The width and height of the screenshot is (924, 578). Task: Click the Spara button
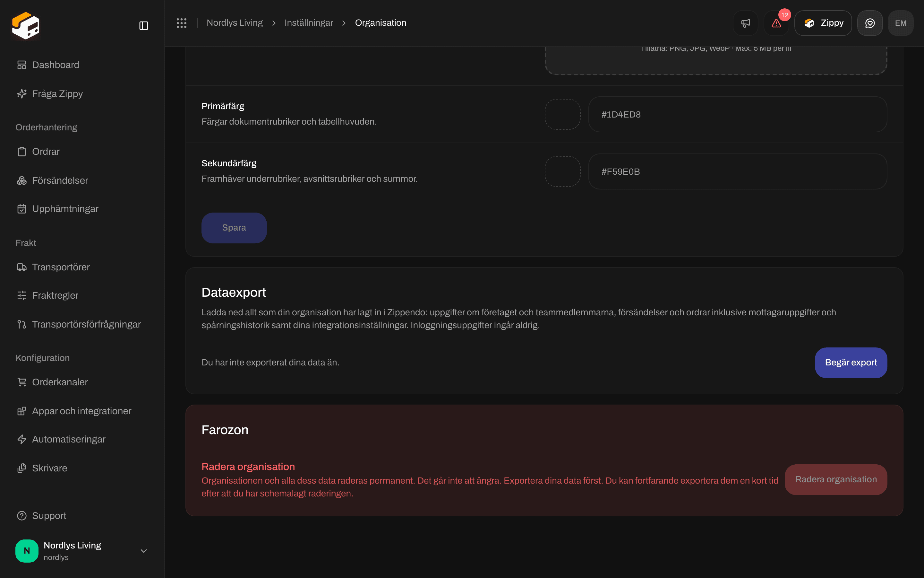coord(234,228)
